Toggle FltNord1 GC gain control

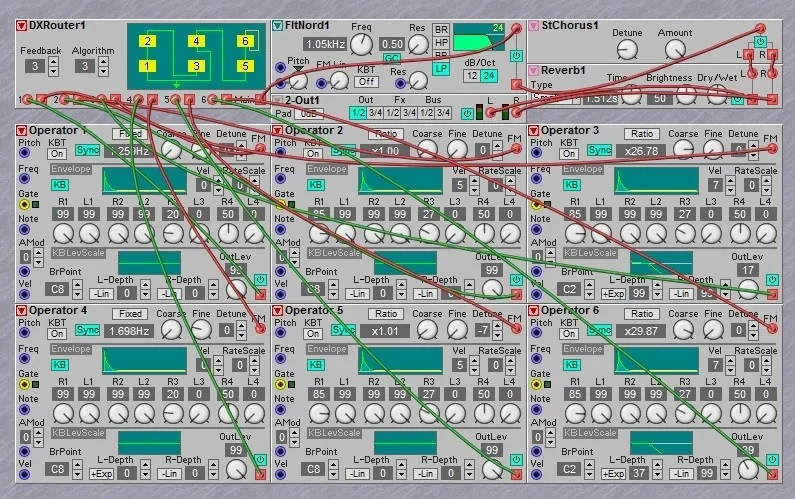pos(391,58)
